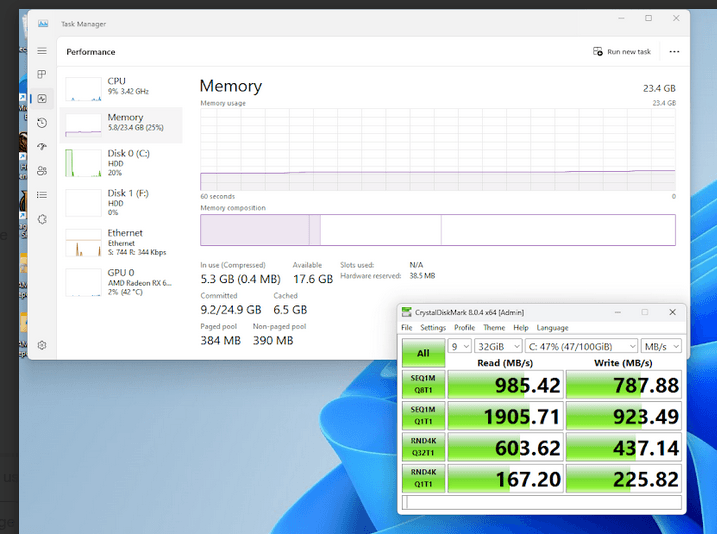Click write result 787.88
Screen dimensions: 717x534
(x=624, y=384)
